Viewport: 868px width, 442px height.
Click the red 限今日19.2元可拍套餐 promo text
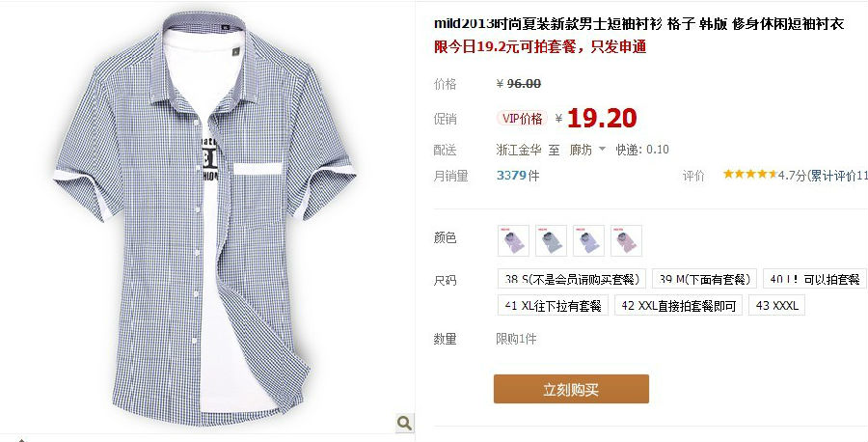coord(540,46)
